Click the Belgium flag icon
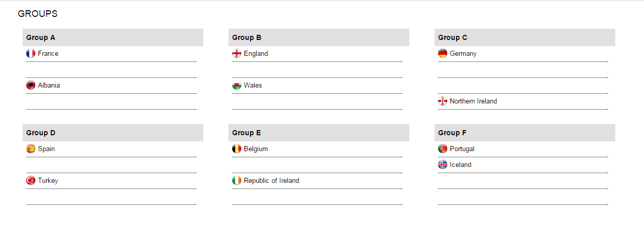 (237, 149)
